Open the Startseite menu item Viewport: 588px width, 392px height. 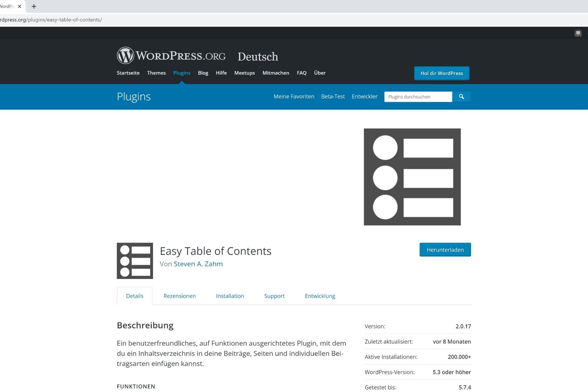(128, 73)
